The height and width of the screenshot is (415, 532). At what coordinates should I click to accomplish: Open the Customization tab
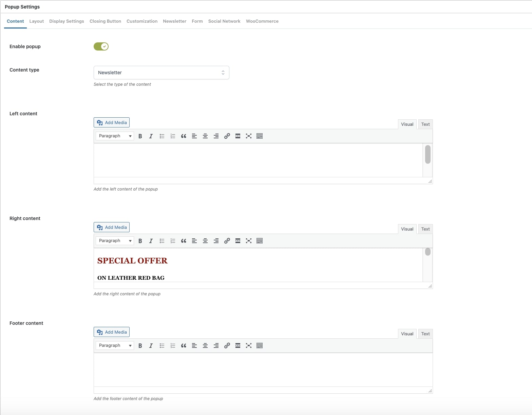(x=142, y=21)
